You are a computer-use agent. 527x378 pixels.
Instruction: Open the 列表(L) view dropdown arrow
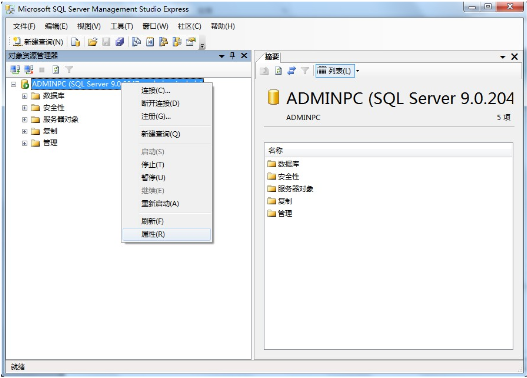(x=358, y=71)
